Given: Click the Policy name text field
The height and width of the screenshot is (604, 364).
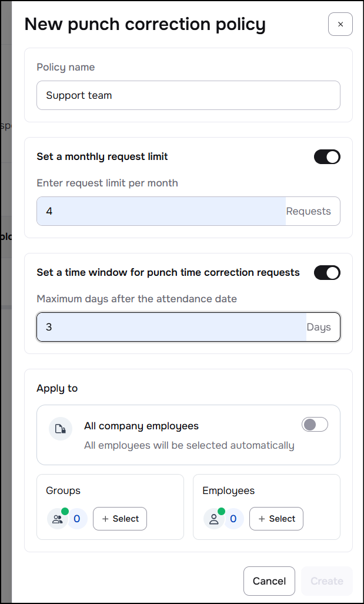Looking at the screenshot, I should 188,95.
